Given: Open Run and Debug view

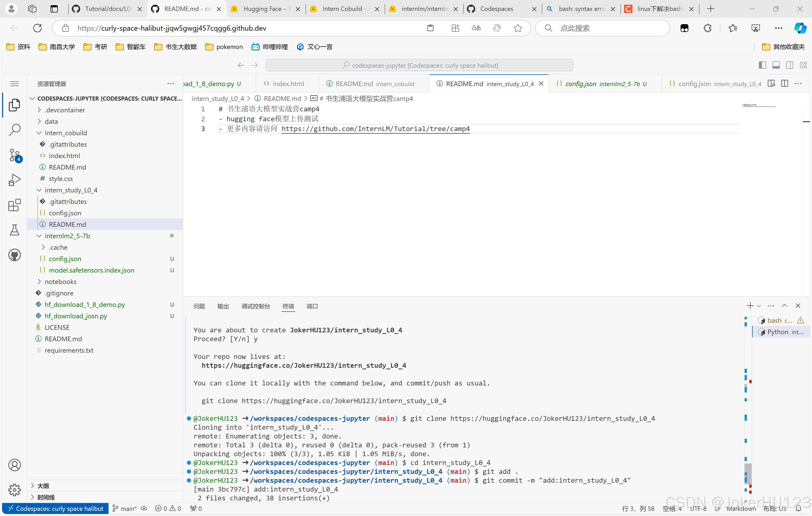Looking at the screenshot, I should coord(15,180).
